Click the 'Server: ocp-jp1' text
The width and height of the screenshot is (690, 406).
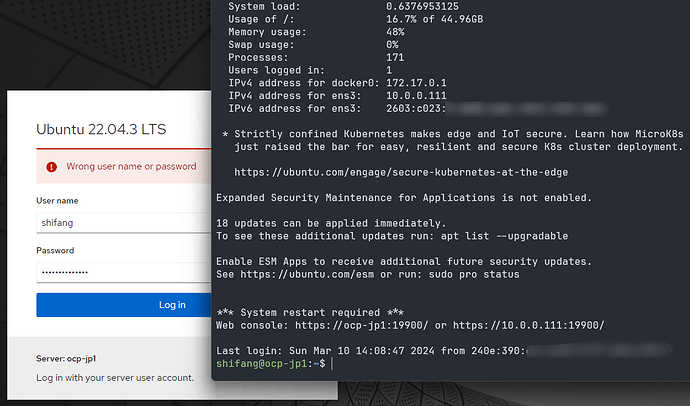tap(66, 358)
